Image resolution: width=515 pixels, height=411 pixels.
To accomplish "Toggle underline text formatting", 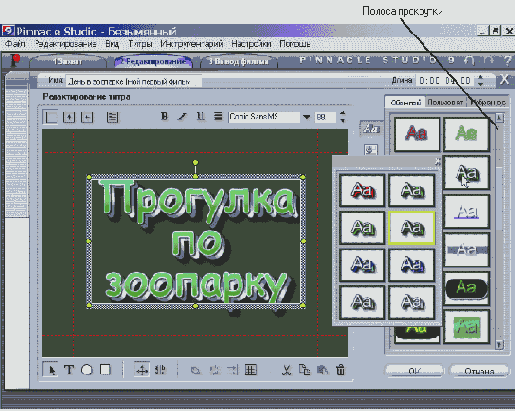I will [200, 116].
